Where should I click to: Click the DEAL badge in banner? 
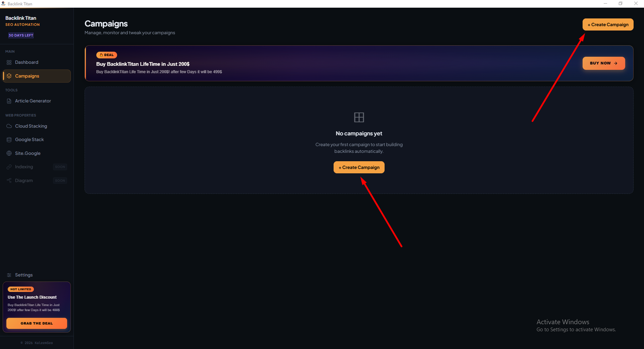pos(107,55)
